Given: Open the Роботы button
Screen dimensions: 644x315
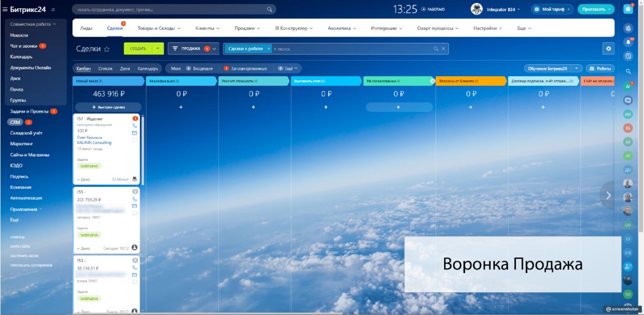Looking at the screenshot, I should click(x=600, y=69).
